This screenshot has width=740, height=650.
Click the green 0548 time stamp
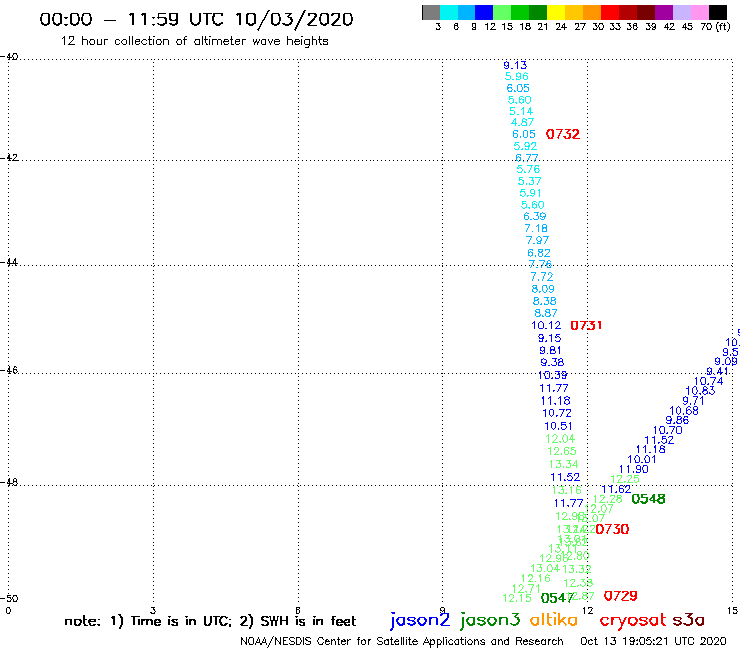point(648,499)
